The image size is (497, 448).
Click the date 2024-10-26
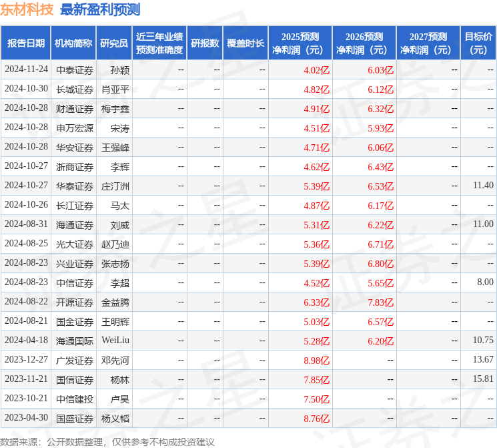(x=26, y=205)
